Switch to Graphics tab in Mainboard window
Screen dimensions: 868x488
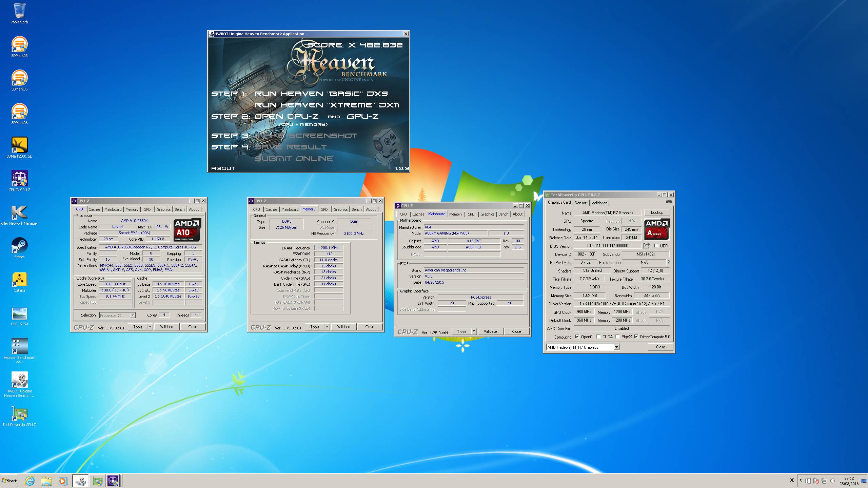pyautogui.click(x=487, y=214)
